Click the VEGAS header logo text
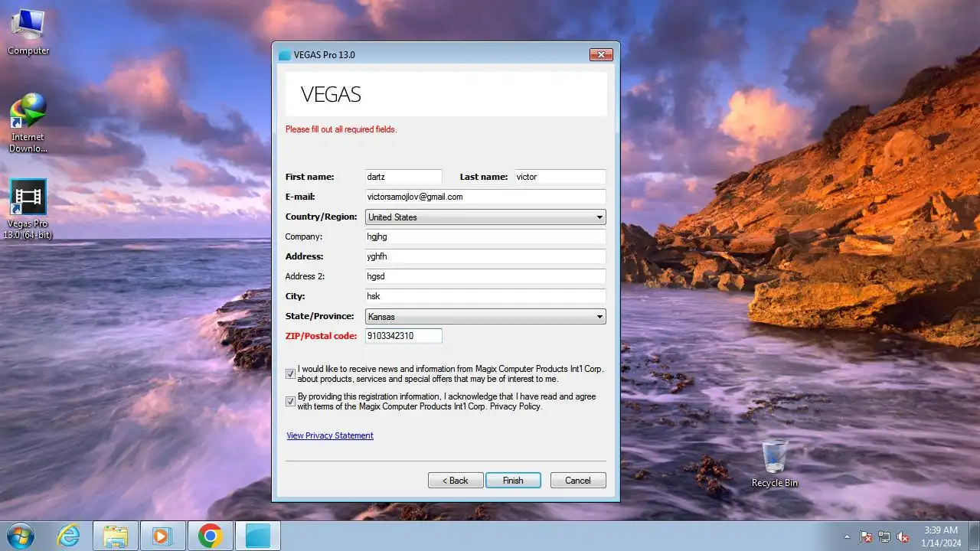Screen dimensions: 980x551 331,95
